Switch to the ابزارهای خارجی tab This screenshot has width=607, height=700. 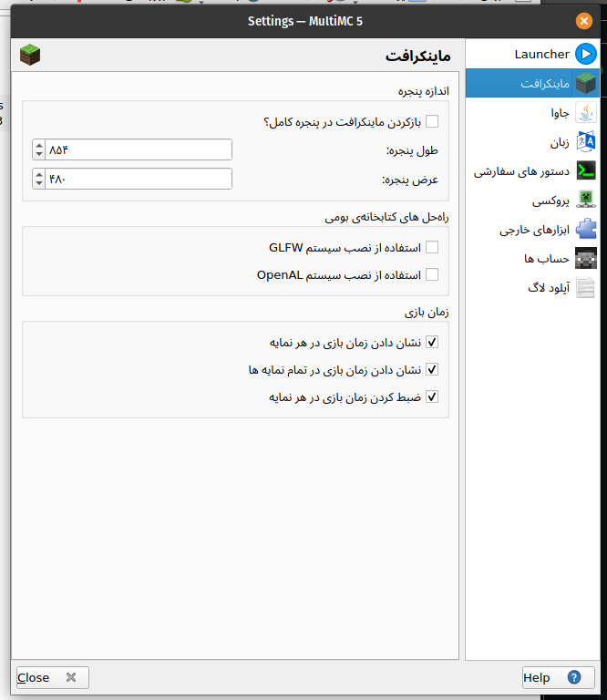(532, 229)
